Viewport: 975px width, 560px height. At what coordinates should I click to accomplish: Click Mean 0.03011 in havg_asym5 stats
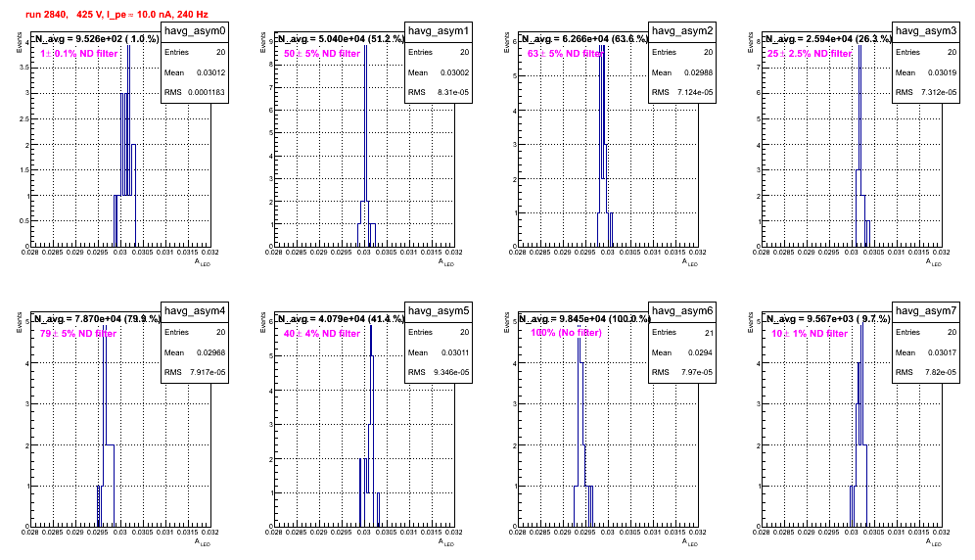(x=439, y=352)
